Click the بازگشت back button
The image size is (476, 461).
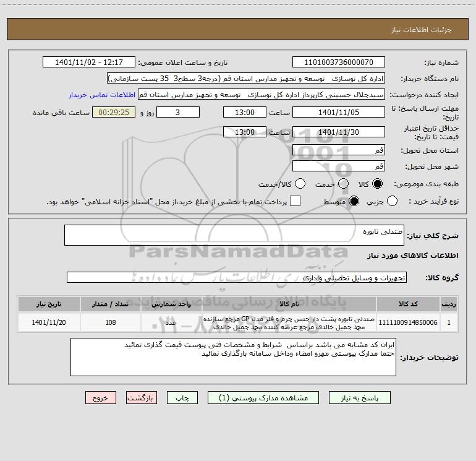coord(142,398)
